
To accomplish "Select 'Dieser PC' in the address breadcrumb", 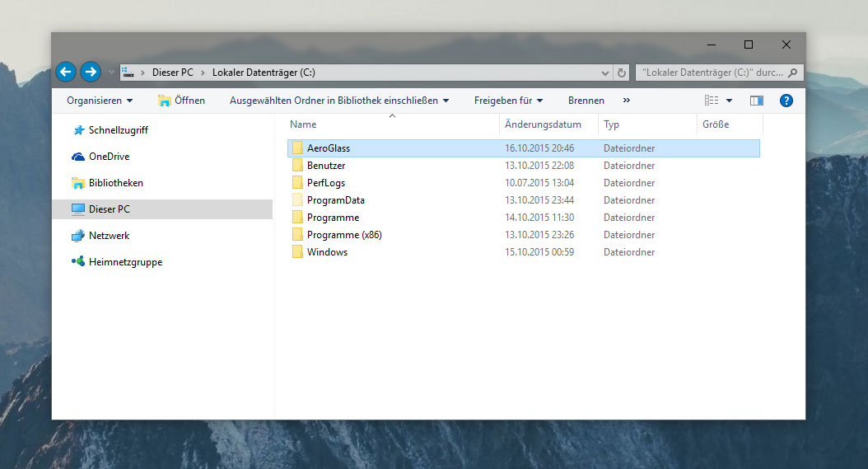I will (173, 73).
